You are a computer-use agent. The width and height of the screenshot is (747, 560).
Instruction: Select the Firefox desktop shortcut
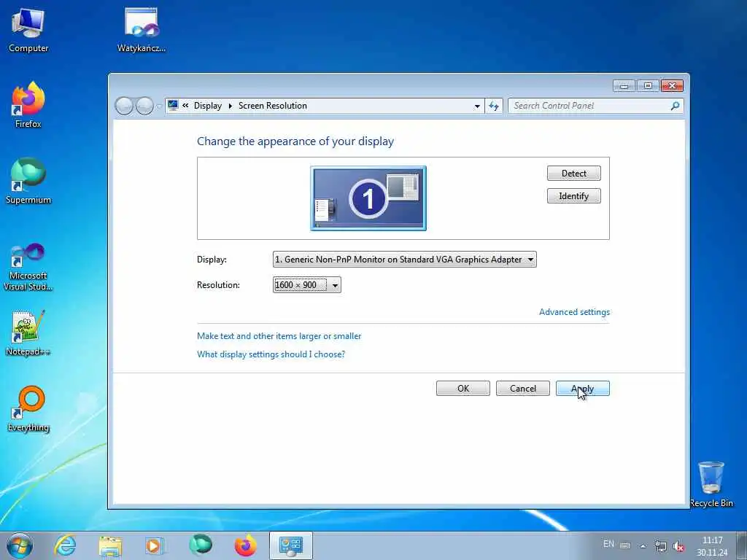pos(28,105)
